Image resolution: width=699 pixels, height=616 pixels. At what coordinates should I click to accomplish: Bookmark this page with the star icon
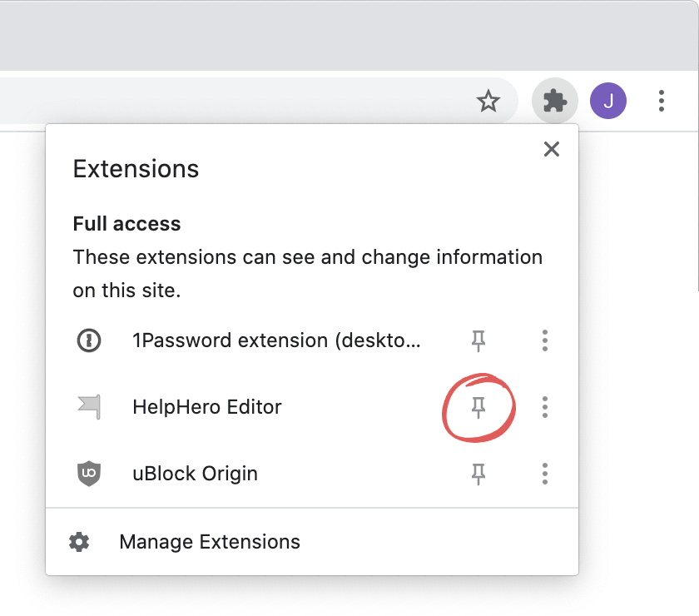488,101
